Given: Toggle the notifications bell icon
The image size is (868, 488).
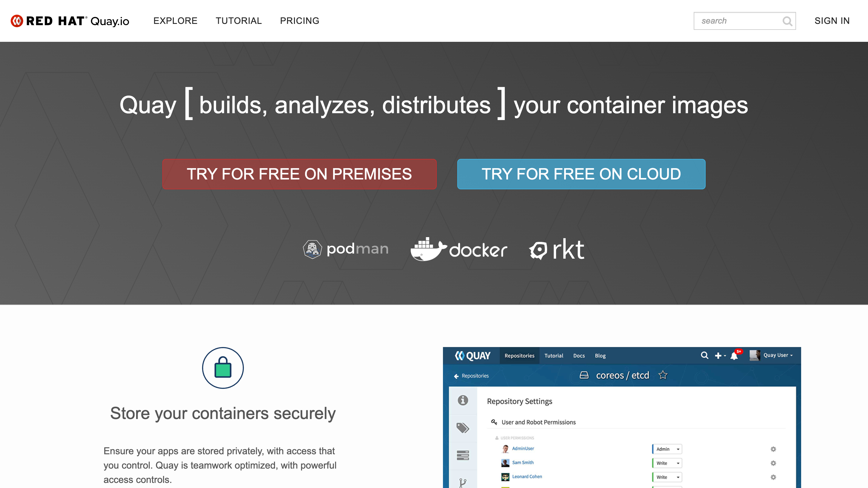Looking at the screenshot, I should [x=735, y=356].
